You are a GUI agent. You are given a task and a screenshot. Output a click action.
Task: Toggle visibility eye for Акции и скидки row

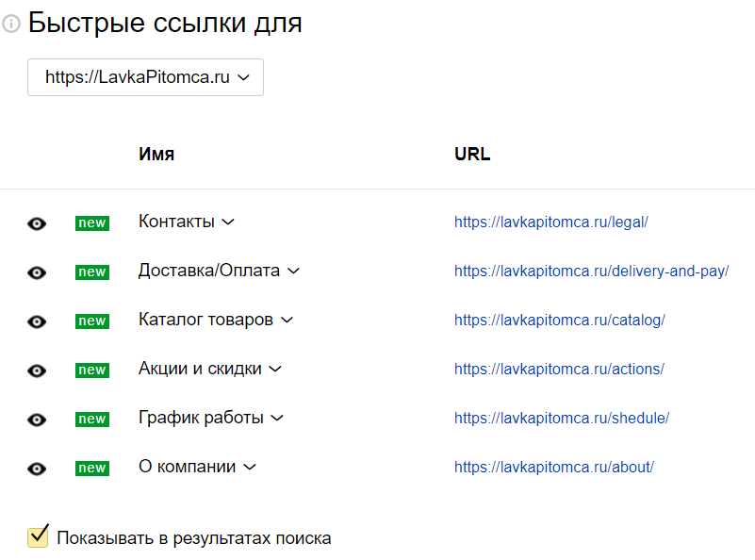pos(37,371)
